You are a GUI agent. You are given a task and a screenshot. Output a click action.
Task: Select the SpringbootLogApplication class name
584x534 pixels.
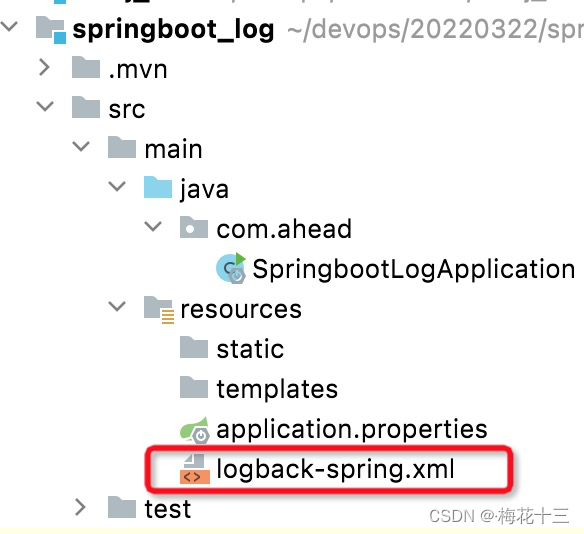coord(413,269)
